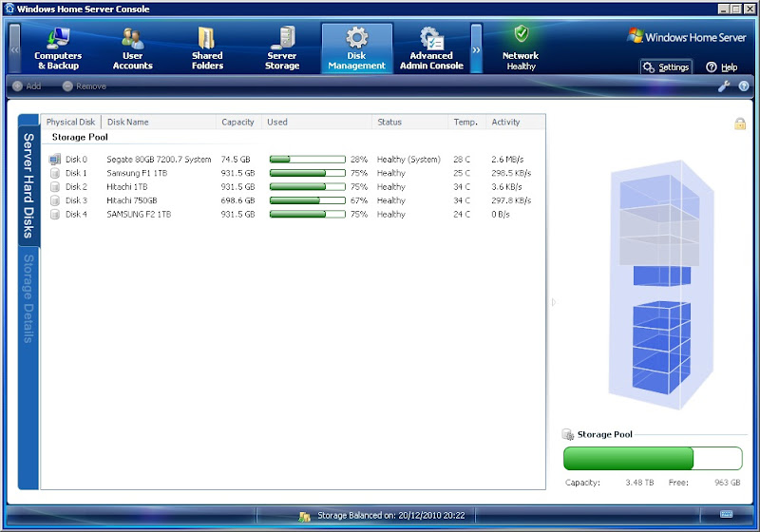The image size is (760, 532).
Task: Select the Samsung F1 1TB disk name
Action: [137, 173]
